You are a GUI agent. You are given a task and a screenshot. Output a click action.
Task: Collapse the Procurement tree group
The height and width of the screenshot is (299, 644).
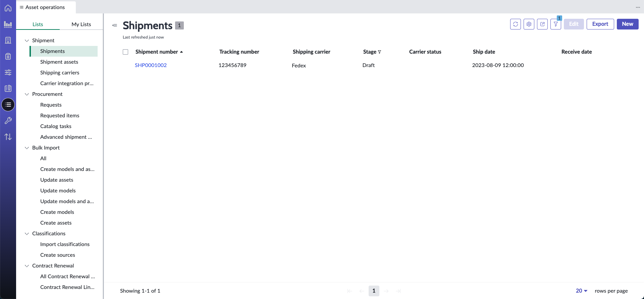pyautogui.click(x=27, y=94)
